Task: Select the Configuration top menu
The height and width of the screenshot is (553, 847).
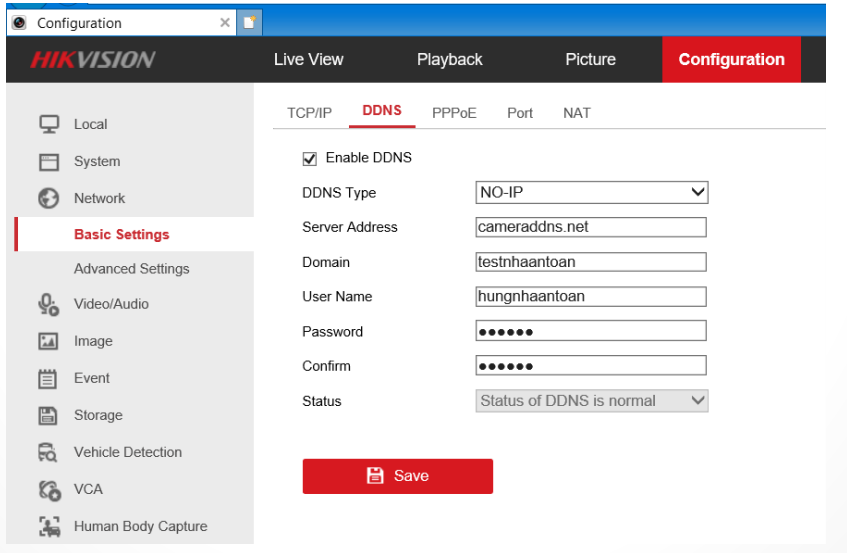Action: (x=731, y=59)
